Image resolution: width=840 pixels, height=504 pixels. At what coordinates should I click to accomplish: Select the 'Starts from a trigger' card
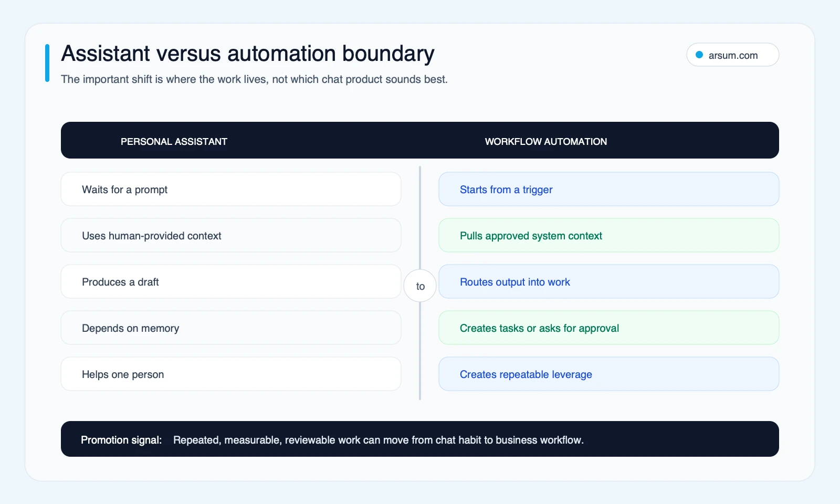609,189
